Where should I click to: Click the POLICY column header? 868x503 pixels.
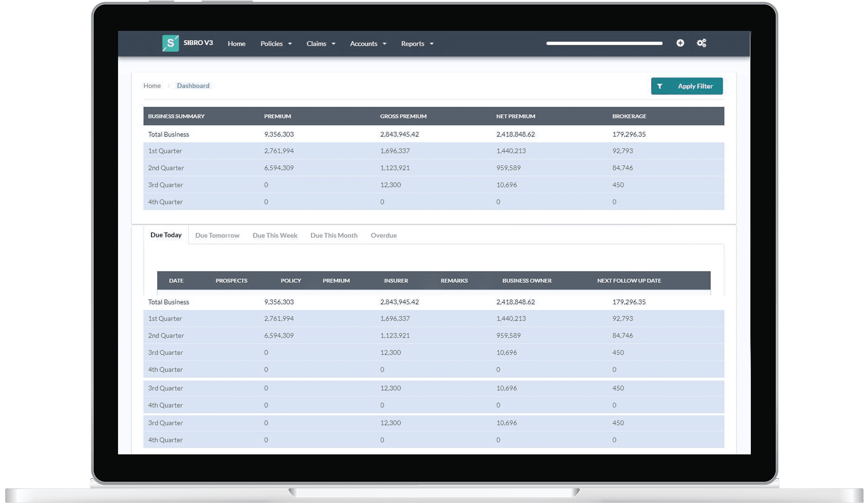click(x=291, y=281)
